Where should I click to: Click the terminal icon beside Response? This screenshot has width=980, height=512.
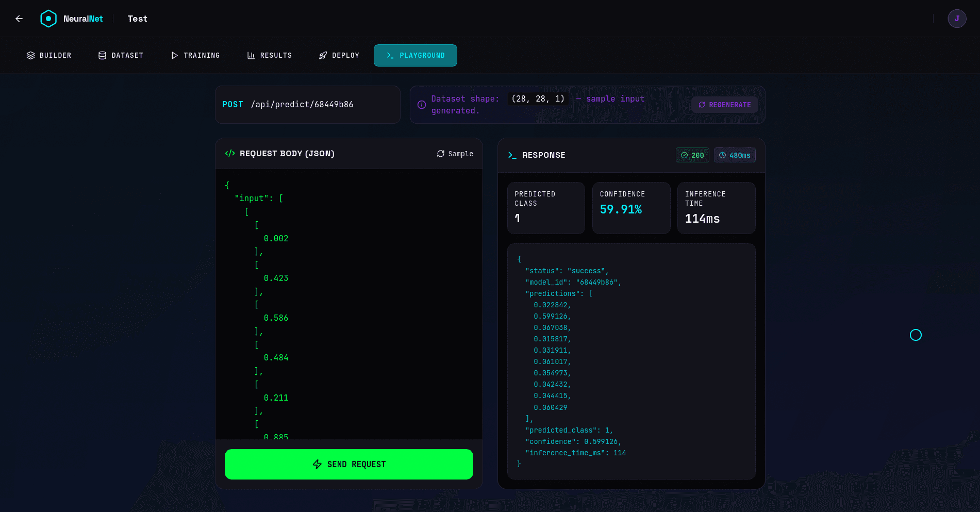(512, 155)
